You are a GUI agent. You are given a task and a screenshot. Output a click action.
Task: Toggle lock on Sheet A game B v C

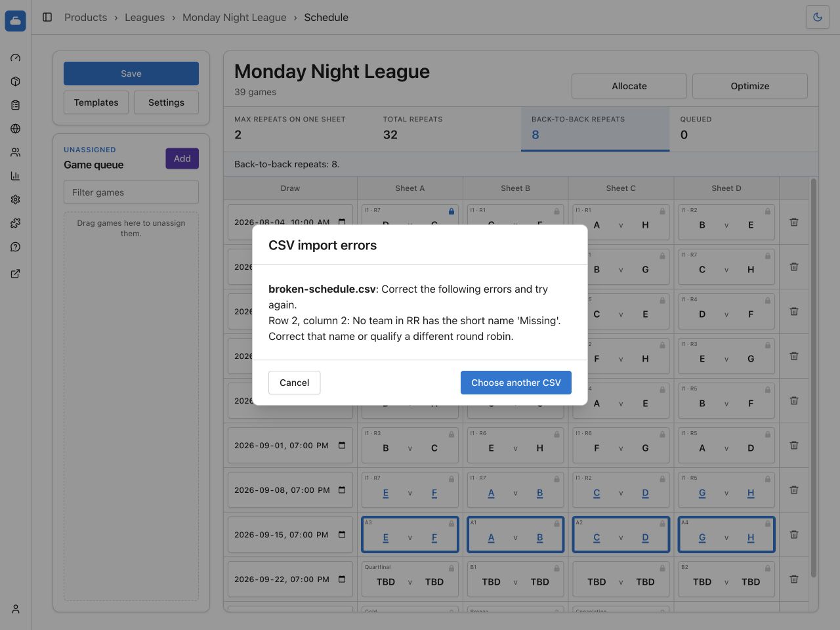pyautogui.click(x=451, y=434)
